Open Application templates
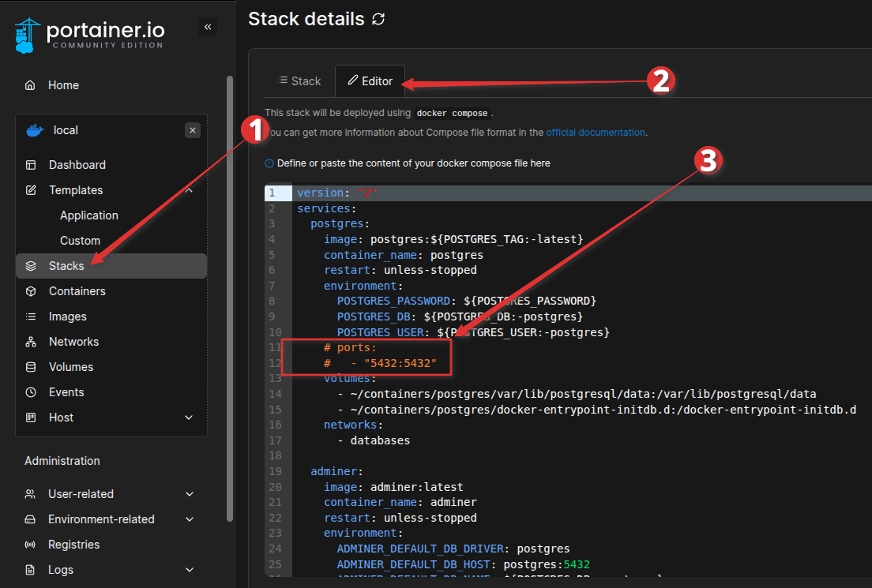Image resolution: width=872 pixels, height=588 pixels. point(89,215)
